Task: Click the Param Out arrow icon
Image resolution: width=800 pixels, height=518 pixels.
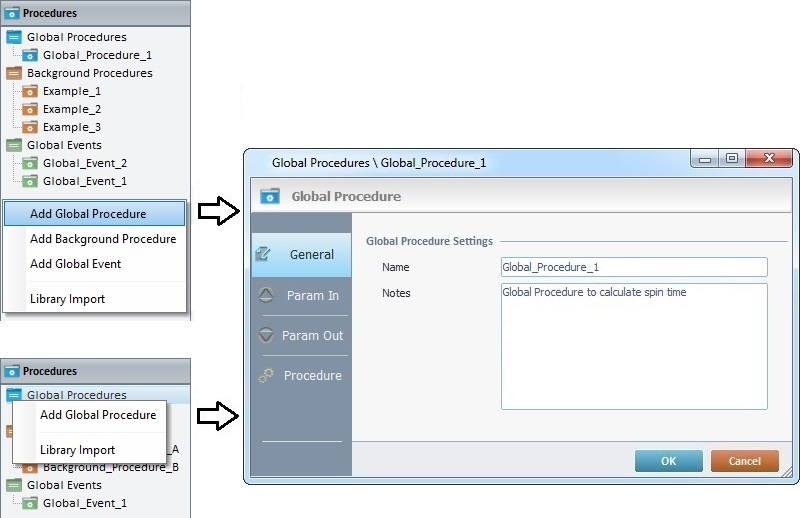Action: [x=265, y=335]
